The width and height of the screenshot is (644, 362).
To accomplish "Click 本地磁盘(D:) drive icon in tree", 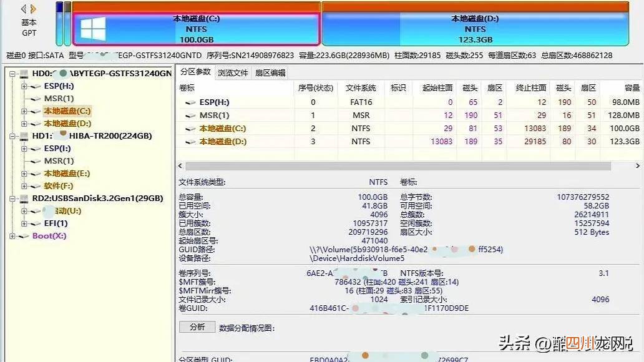I will click(x=36, y=124).
